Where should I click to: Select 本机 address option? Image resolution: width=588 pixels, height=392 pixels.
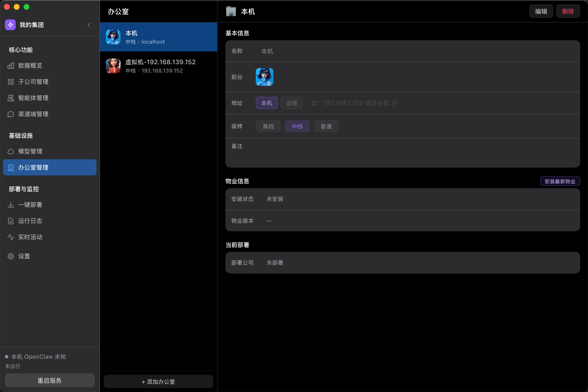coord(267,103)
